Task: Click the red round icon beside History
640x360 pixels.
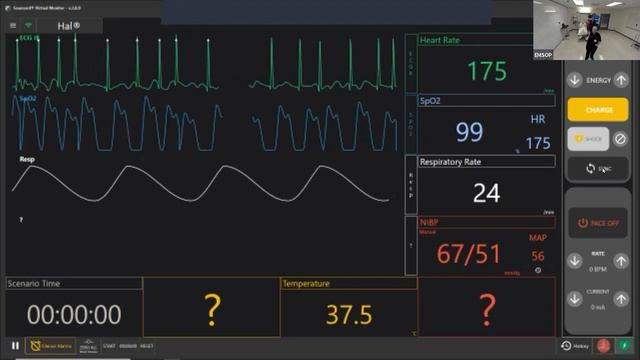Action: (x=604, y=346)
